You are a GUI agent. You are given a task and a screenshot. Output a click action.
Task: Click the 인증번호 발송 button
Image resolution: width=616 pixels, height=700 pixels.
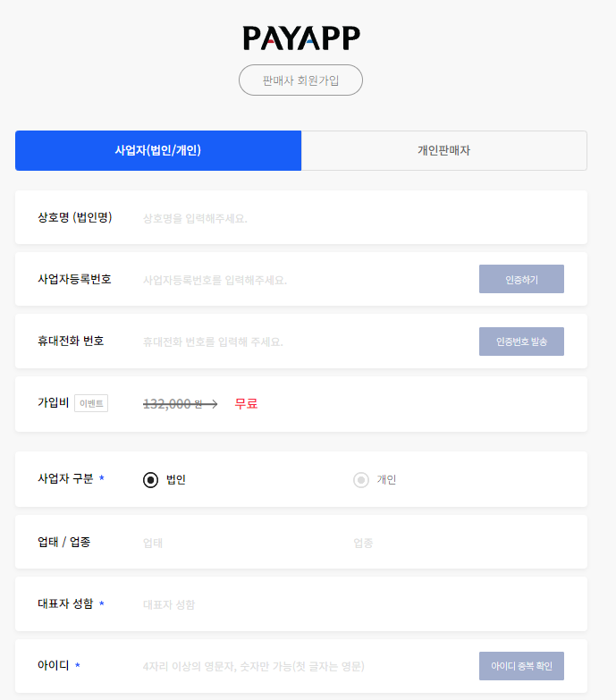pyautogui.click(x=521, y=342)
